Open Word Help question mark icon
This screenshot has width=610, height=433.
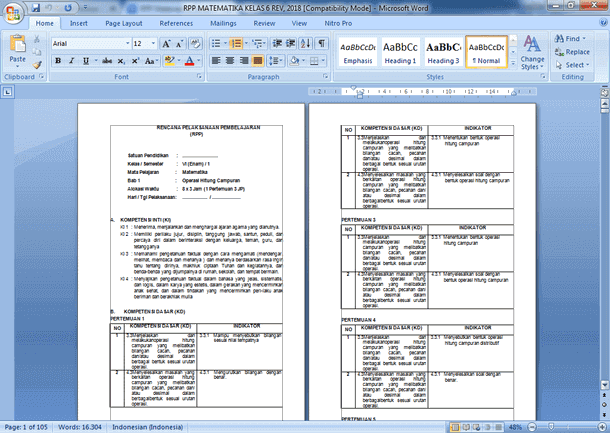pyautogui.click(x=603, y=23)
